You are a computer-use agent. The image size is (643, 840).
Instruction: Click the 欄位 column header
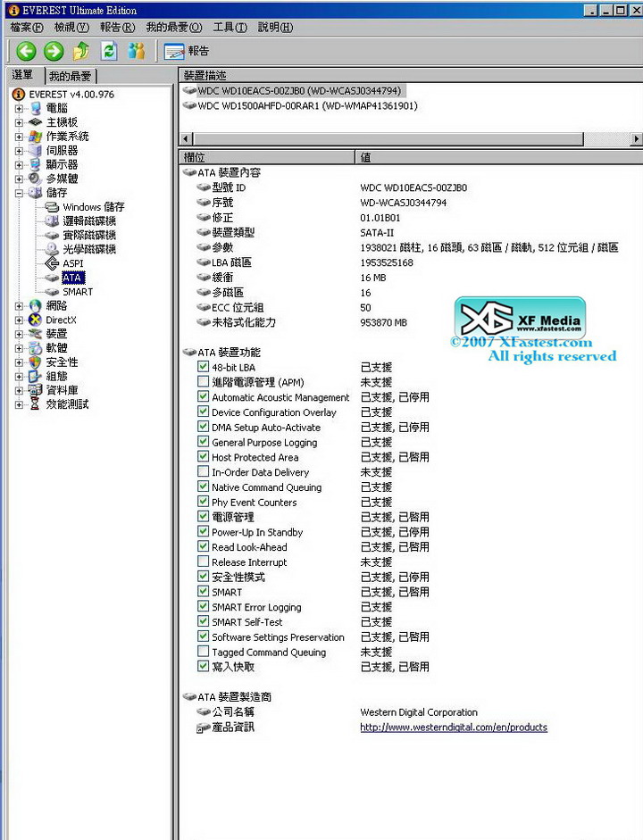266,157
